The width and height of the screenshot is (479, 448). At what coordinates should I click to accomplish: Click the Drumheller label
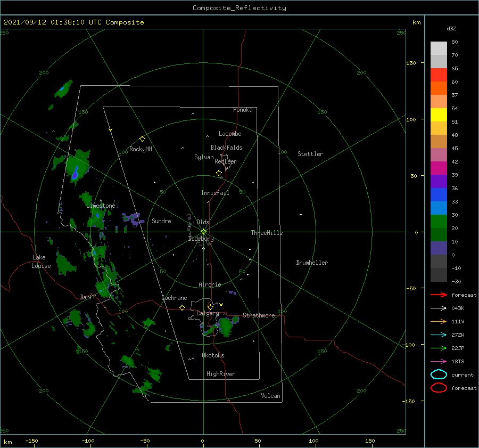pyautogui.click(x=312, y=263)
